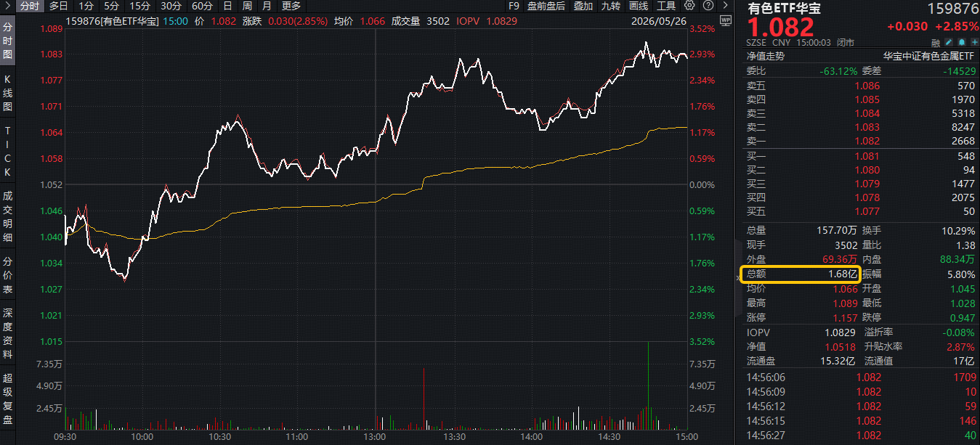The height and width of the screenshot is (445, 980).
Task: Click the 卖二 price 1.083
Action: pos(867,127)
